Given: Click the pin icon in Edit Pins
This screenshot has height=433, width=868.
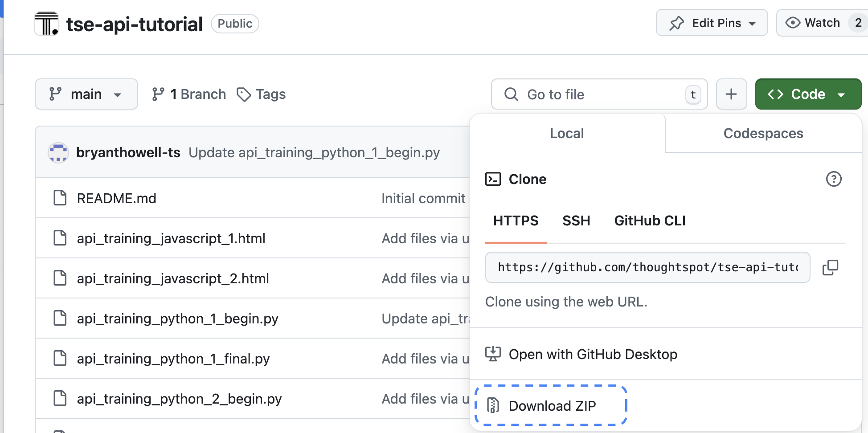Looking at the screenshot, I should (x=676, y=23).
